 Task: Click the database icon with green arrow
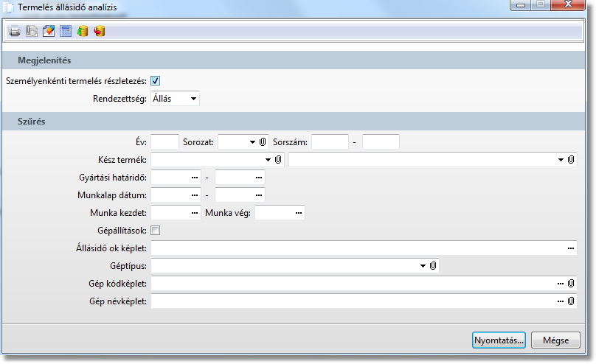click(83, 31)
